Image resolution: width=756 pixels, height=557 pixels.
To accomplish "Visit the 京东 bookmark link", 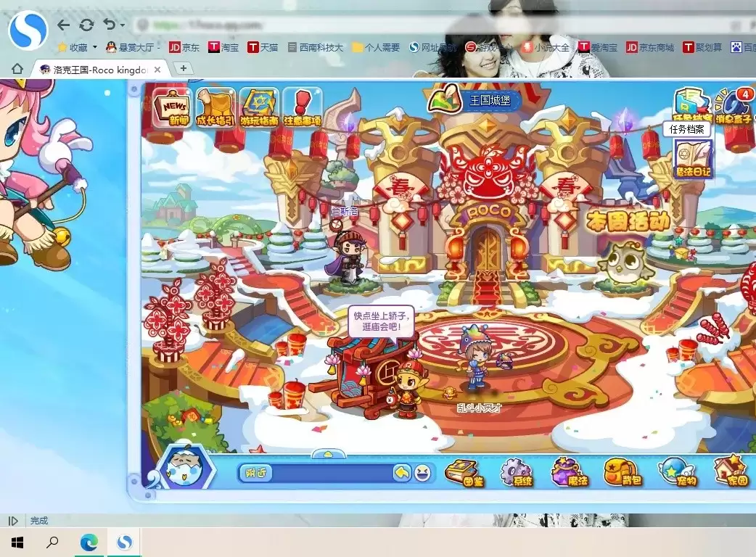I will (x=183, y=46).
